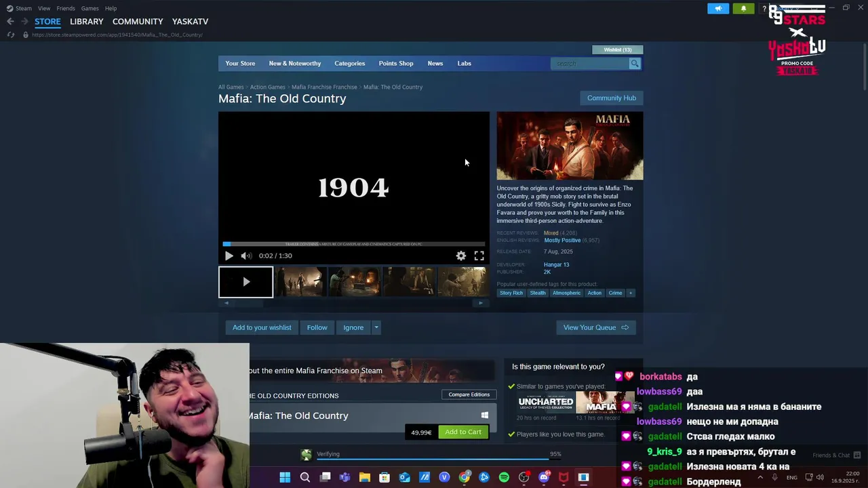Click Add to your wishlist
The height and width of the screenshot is (488, 868).
pos(262,327)
